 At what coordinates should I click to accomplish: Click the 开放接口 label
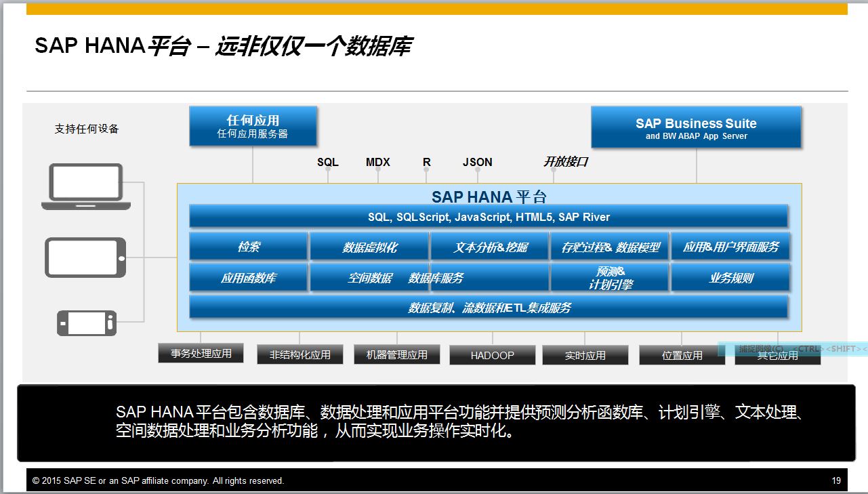[566, 162]
